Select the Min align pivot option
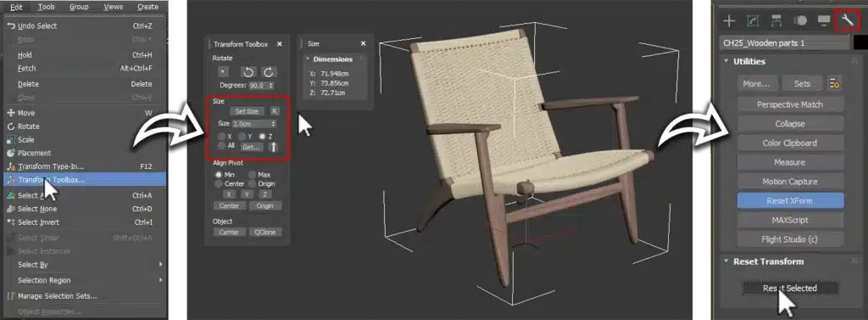868x320 pixels. [x=218, y=175]
